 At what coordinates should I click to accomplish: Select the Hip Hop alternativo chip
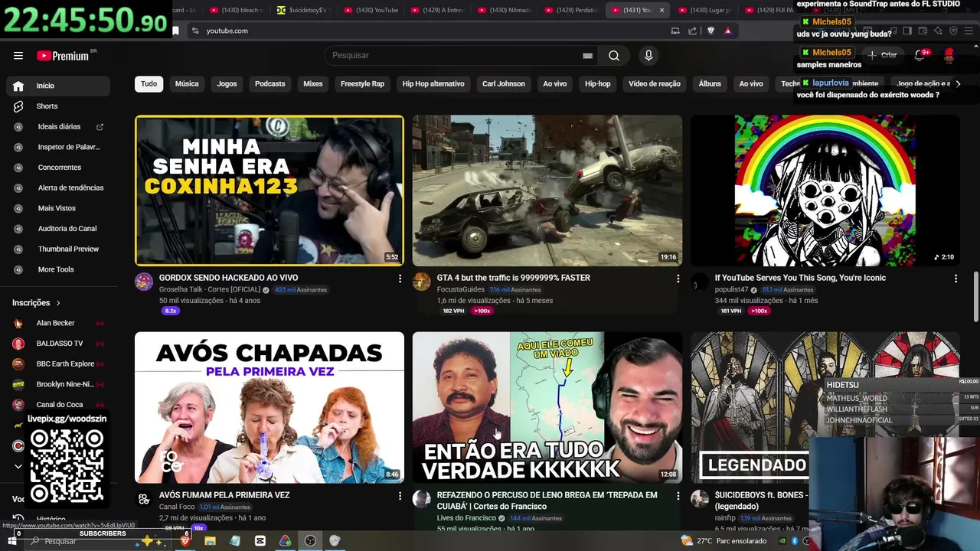pos(433,84)
